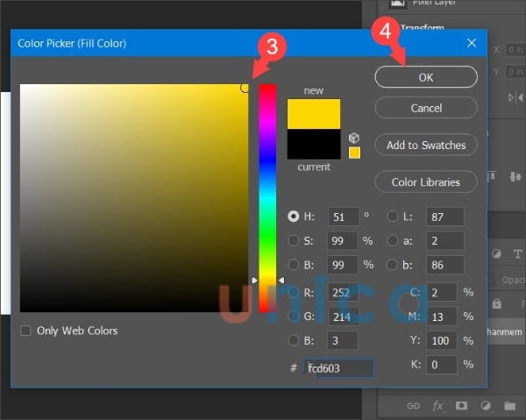This screenshot has width=526, height=420.
Task: Click the Add to Swatches button
Action: tap(426, 145)
